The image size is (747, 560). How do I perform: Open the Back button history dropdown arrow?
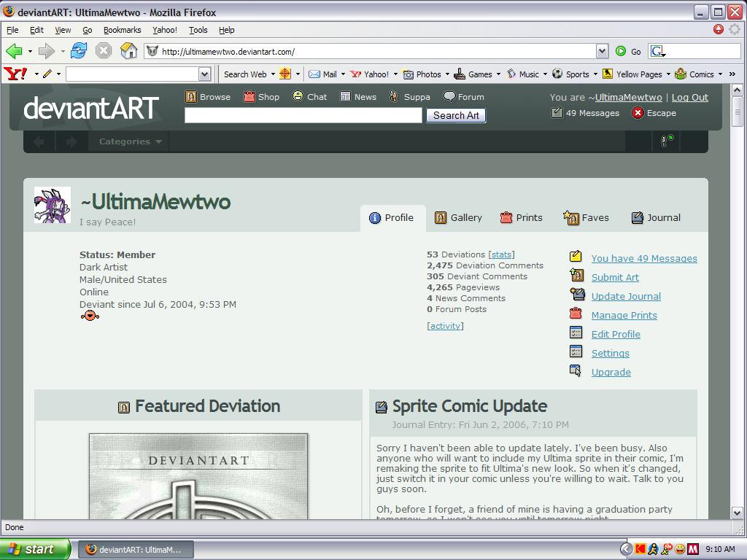point(30,51)
